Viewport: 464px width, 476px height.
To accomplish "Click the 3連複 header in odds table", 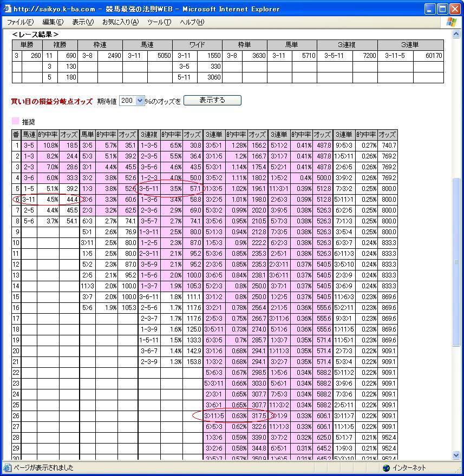I will 149,135.
